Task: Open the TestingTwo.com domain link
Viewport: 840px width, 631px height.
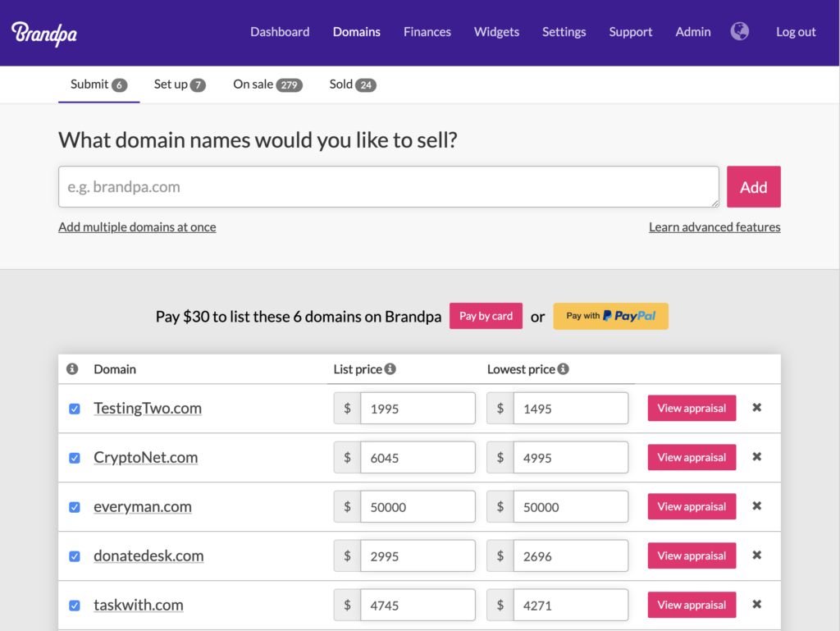Action: (x=148, y=408)
